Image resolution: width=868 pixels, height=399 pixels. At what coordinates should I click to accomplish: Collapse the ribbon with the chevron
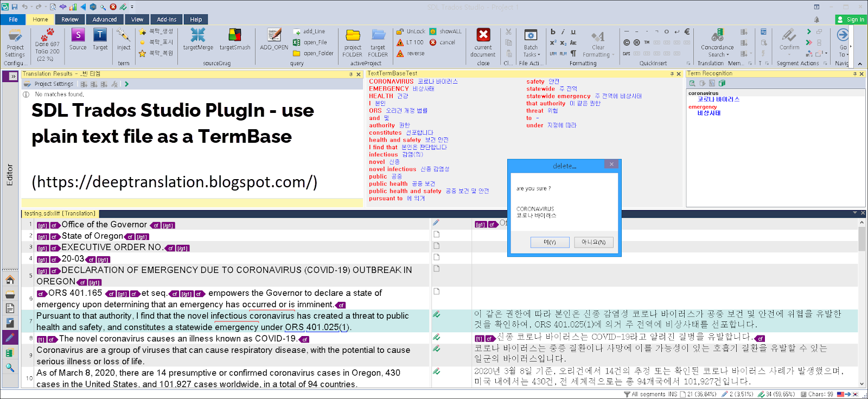coord(860,64)
